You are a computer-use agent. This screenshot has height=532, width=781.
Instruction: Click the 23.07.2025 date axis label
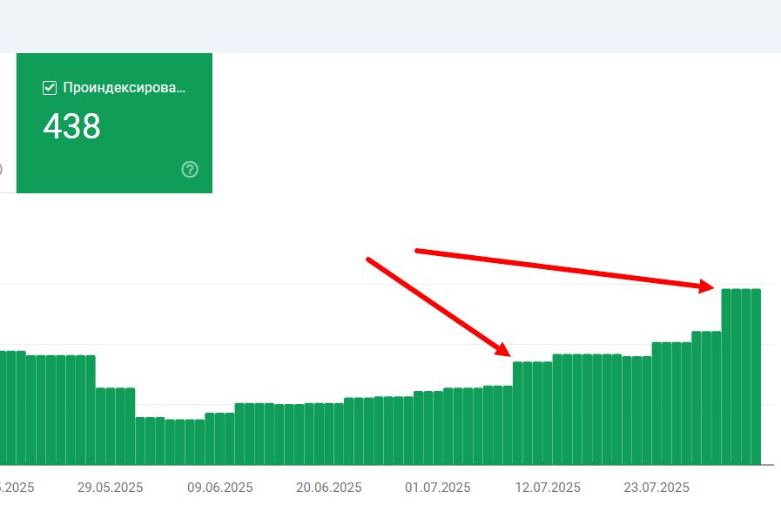pyautogui.click(x=656, y=488)
